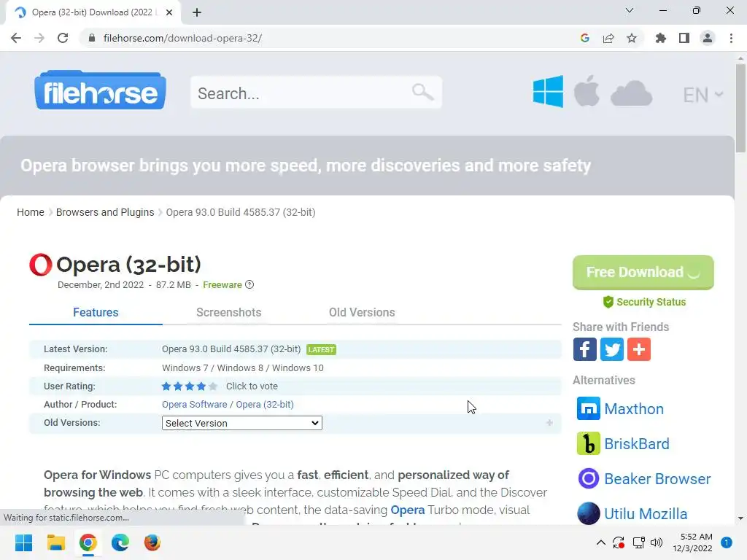Click the orange plus share icon
Viewport: 747px width, 560px height.
tap(639, 349)
